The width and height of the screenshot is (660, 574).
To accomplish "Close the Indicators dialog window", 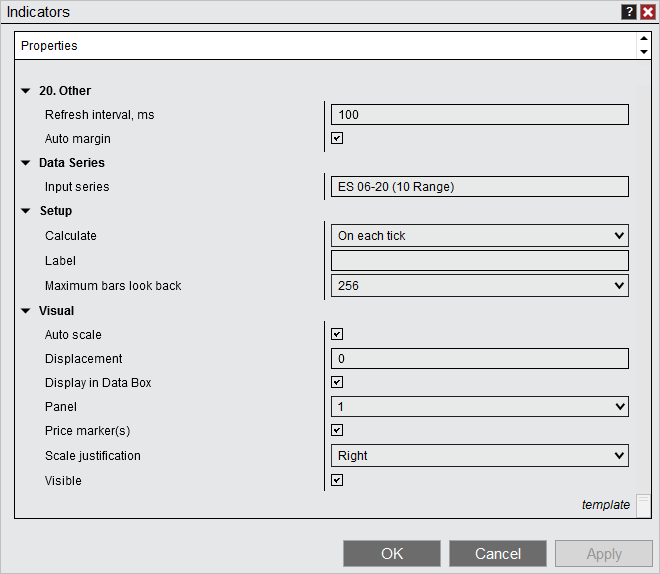I will click(647, 12).
